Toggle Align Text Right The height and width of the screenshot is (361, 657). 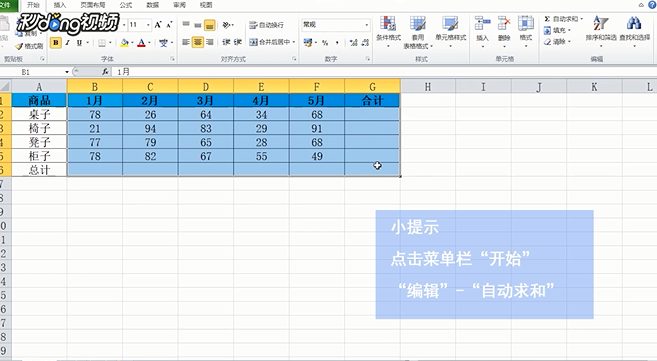point(210,42)
